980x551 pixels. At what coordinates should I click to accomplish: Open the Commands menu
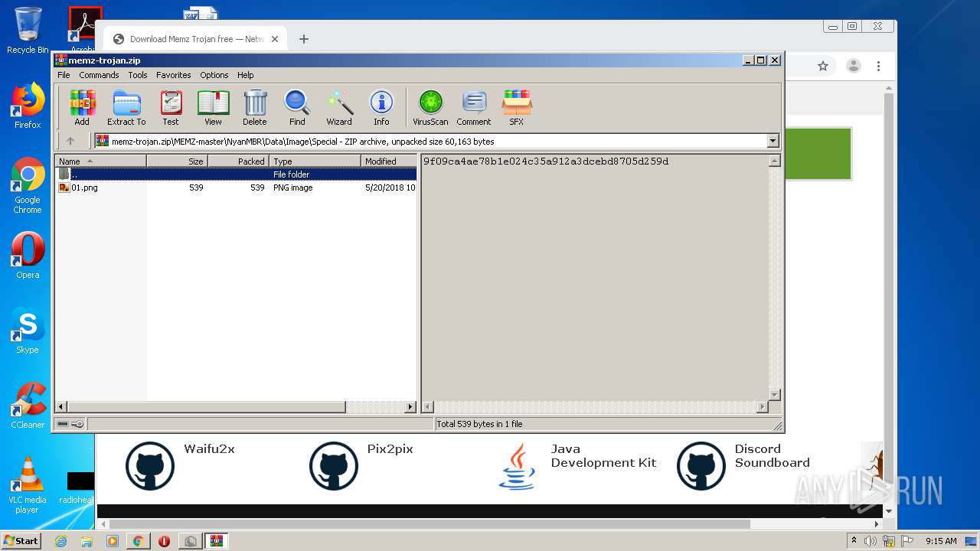[99, 75]
